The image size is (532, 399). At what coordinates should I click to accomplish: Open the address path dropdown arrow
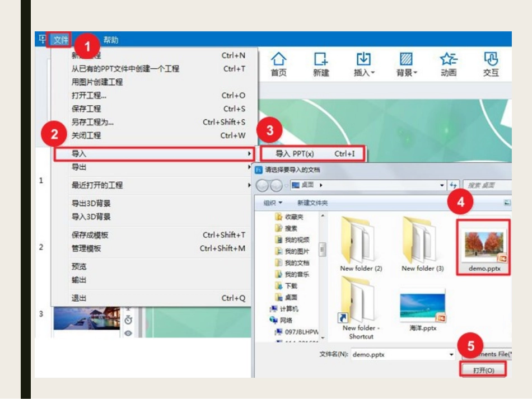(441, 185)
